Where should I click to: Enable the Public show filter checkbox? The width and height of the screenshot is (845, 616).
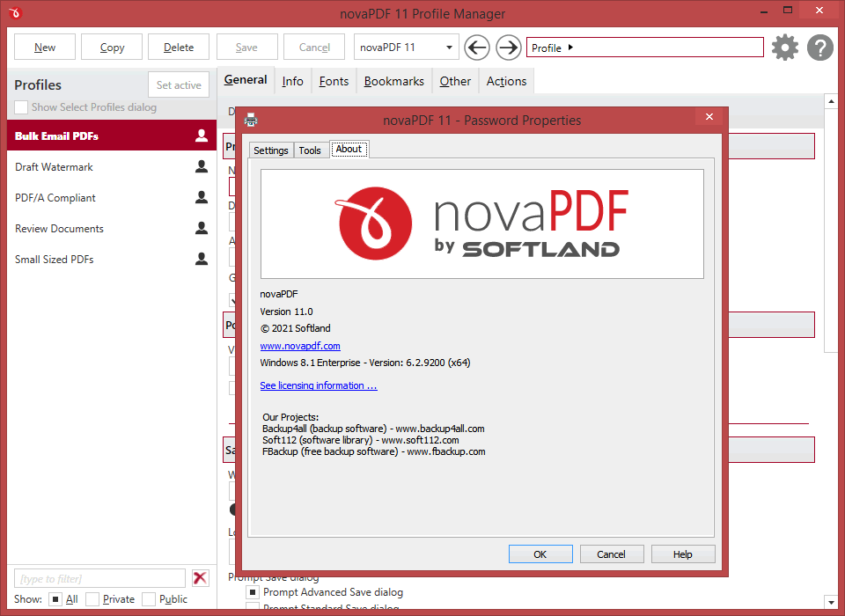point(149,598)
